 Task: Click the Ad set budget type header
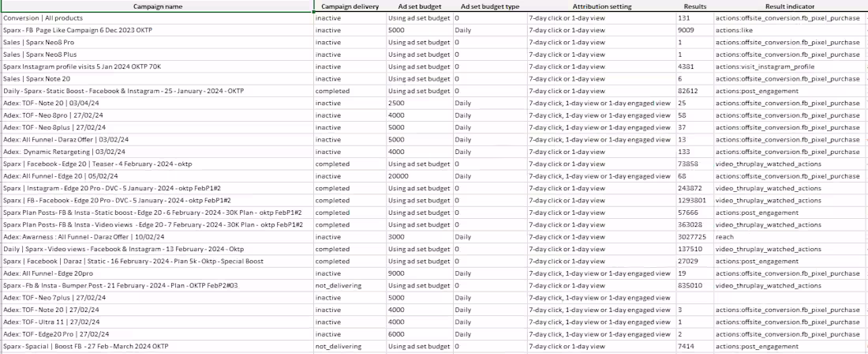click(x=490, y=6)
